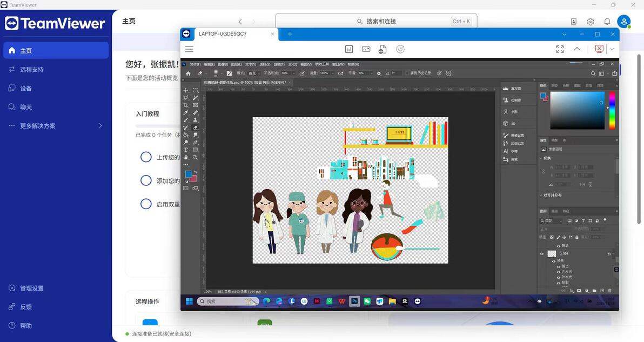The height and width of the screenshot is (342, 644).
Task: Toggle the 启用双重 tutorial task circle
Action: [146, 204]
